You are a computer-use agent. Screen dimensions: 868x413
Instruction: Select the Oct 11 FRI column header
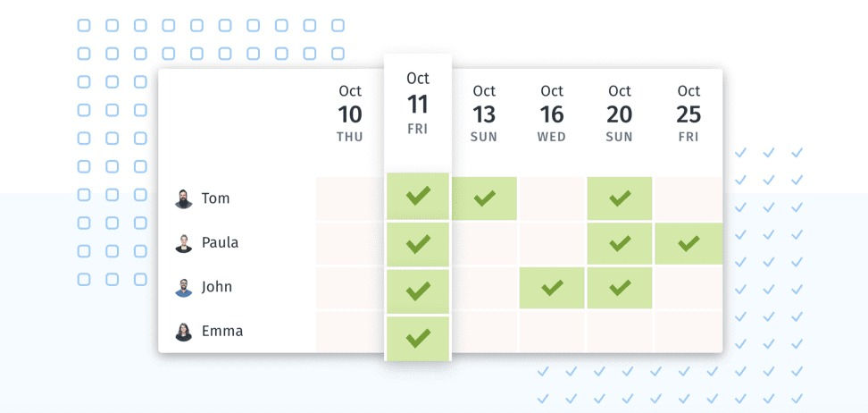pos(418,104)
